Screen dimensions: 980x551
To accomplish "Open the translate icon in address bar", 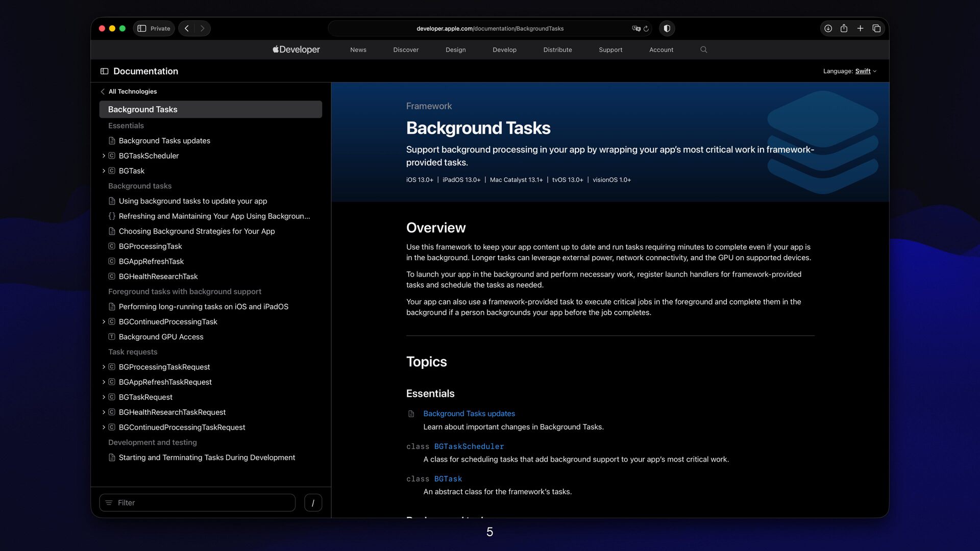I will point(636,29).
